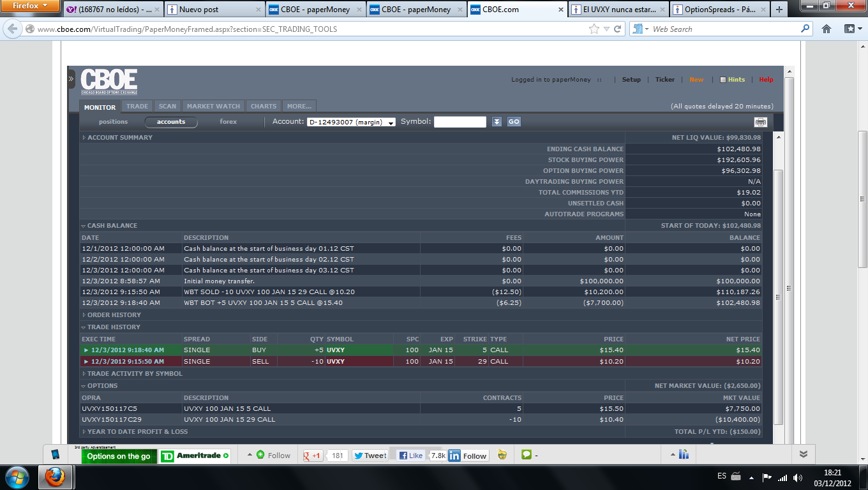The width and height of the screenshot is (868, 490).
Task: Click the green Follow plus icon
Action: (x=260, y=455)
